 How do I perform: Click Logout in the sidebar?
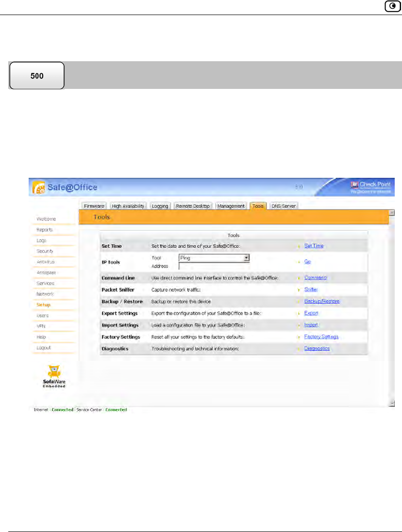[43, 348]
